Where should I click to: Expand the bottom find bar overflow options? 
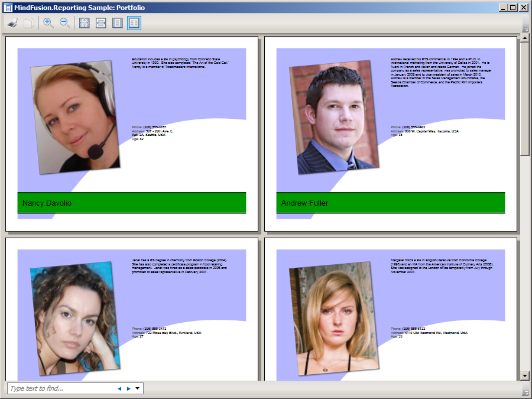pyautogui.click(x=525, y=392)
